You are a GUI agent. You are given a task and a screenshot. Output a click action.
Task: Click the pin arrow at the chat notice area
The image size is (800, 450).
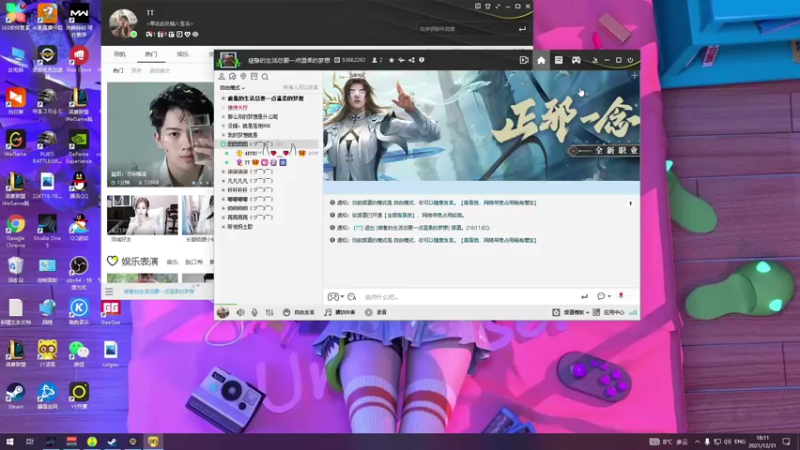tap(631, 204)
